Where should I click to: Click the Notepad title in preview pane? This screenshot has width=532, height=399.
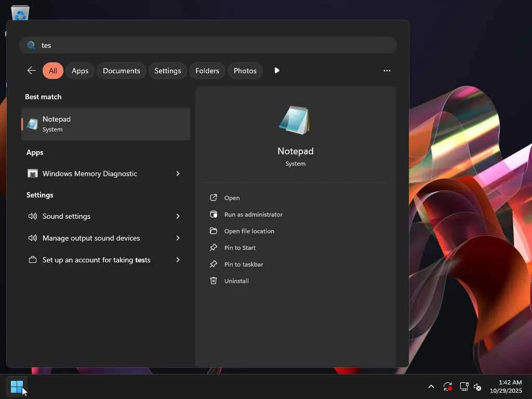pyautogui.click(x=296, y=151)
